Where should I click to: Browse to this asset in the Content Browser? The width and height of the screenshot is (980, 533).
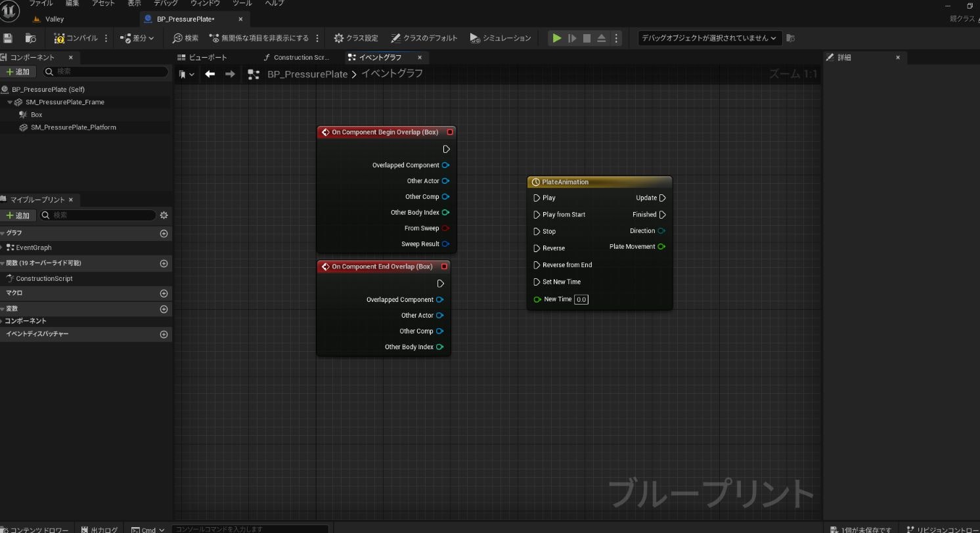(30, 37)
